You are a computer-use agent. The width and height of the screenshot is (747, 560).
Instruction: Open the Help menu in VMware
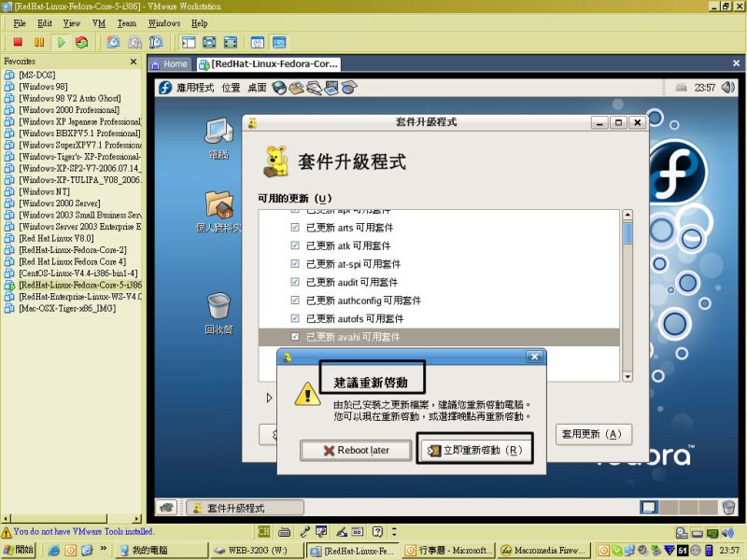click(x=200, y=23)
